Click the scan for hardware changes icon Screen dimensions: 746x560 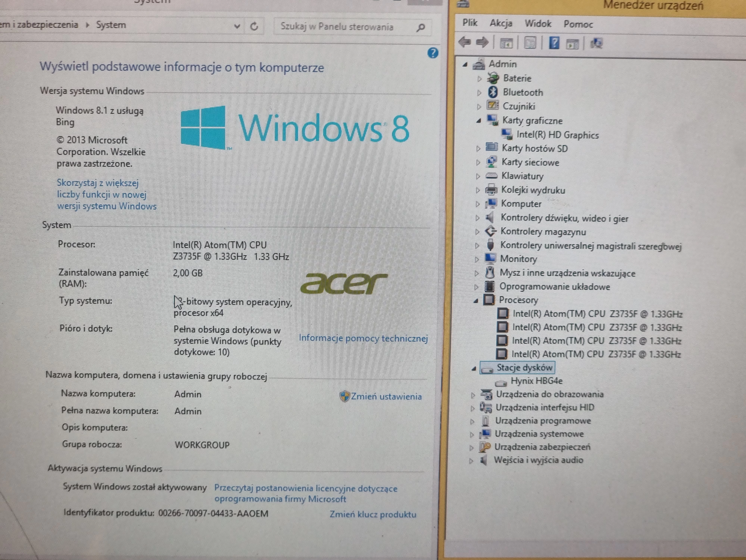pos(596,43)
